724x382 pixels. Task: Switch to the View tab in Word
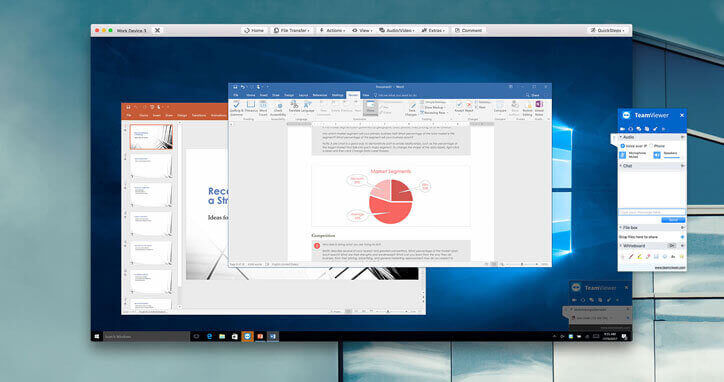coord(366,95)
